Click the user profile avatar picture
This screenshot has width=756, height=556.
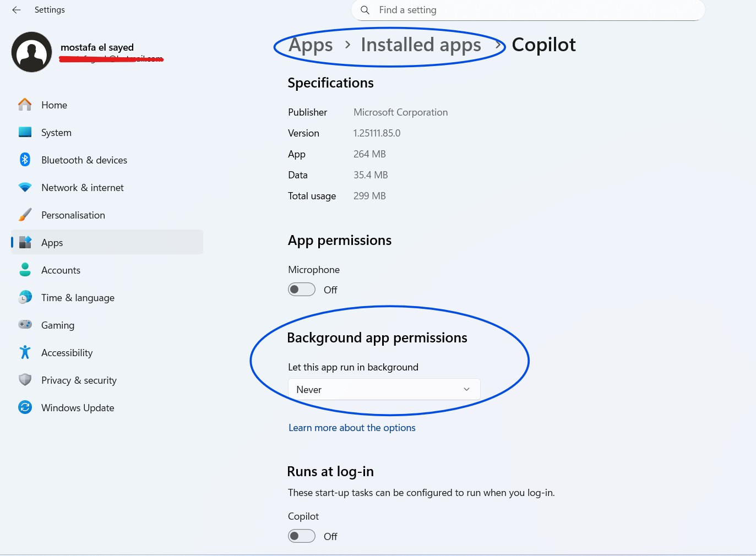click(32, 52)
